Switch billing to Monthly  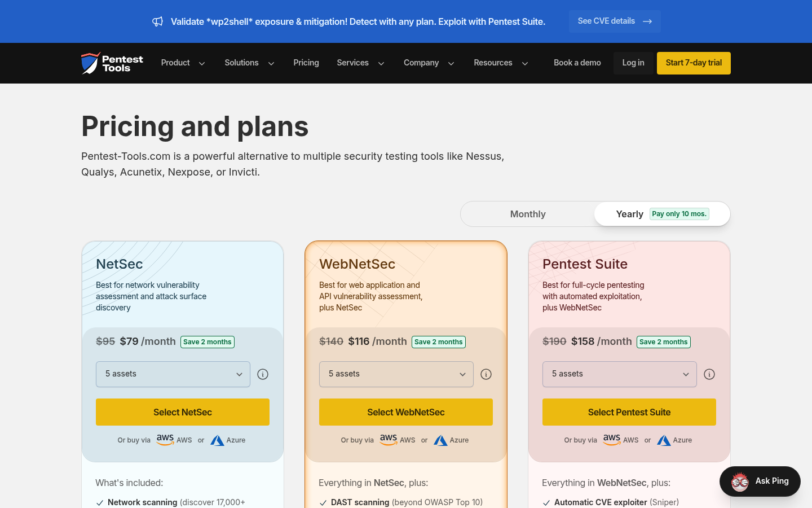528,214
